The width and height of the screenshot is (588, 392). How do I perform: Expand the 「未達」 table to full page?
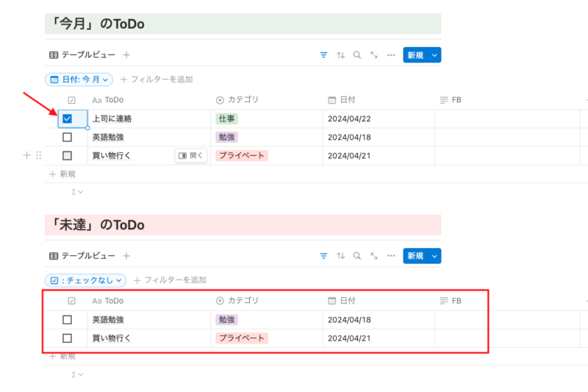pos(374,256)
